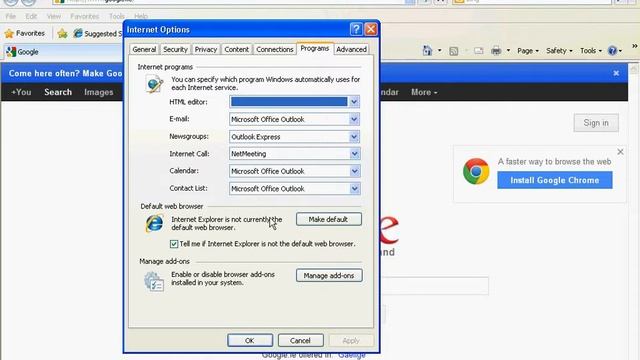Switch to the Advanced tab
Image resolution: width=640 pixels, height=360 pixels.
pos(351,49)
